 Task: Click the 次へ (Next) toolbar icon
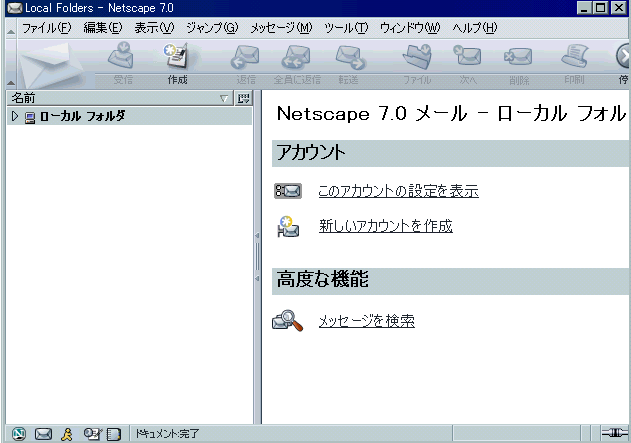click(468, 56)
